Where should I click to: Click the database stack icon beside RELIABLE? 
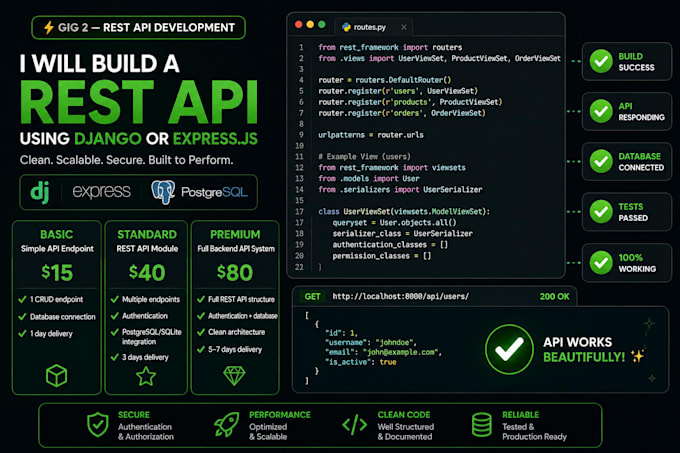[481, 425]
